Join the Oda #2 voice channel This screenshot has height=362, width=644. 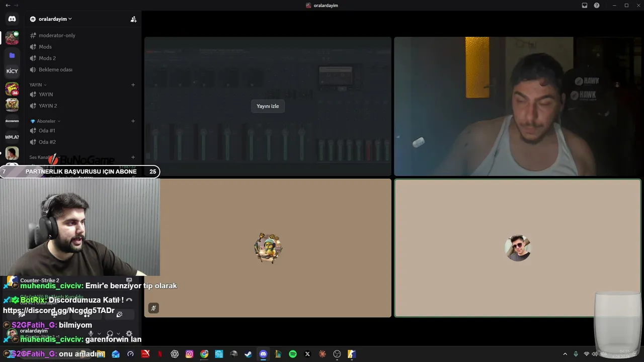click(83, 142)
